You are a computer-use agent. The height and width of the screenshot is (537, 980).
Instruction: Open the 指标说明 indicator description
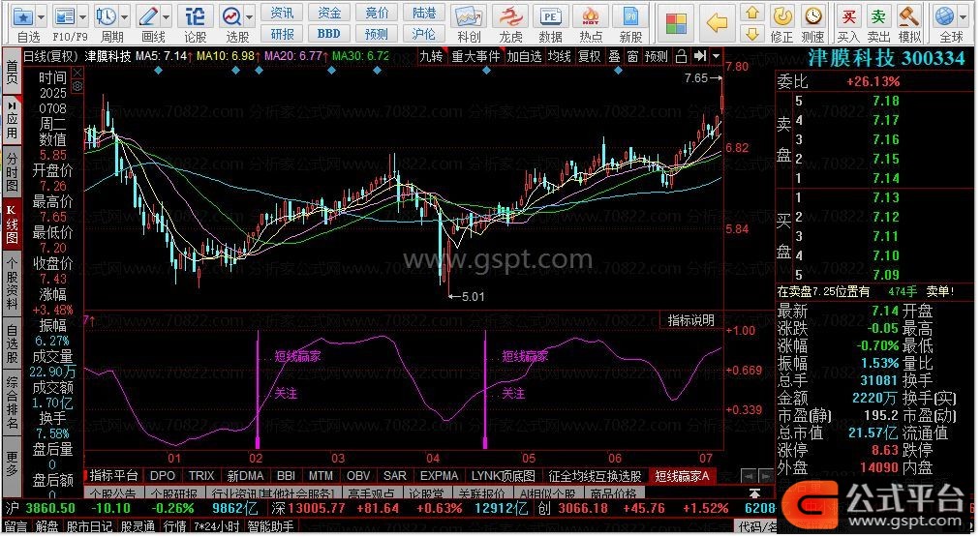691,320
